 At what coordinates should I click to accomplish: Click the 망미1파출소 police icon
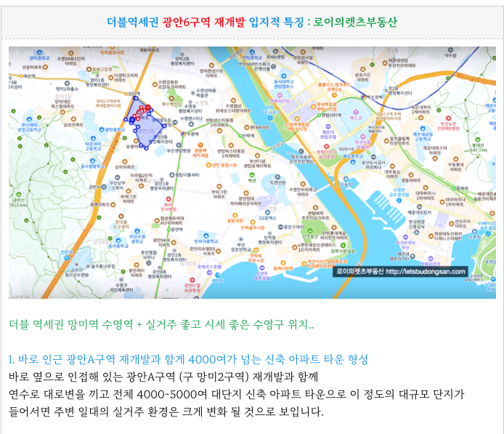(x=68, y=84)
